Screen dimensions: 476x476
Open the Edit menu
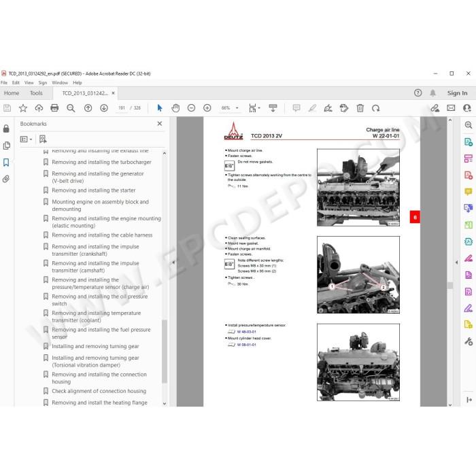tap(16, 82)
